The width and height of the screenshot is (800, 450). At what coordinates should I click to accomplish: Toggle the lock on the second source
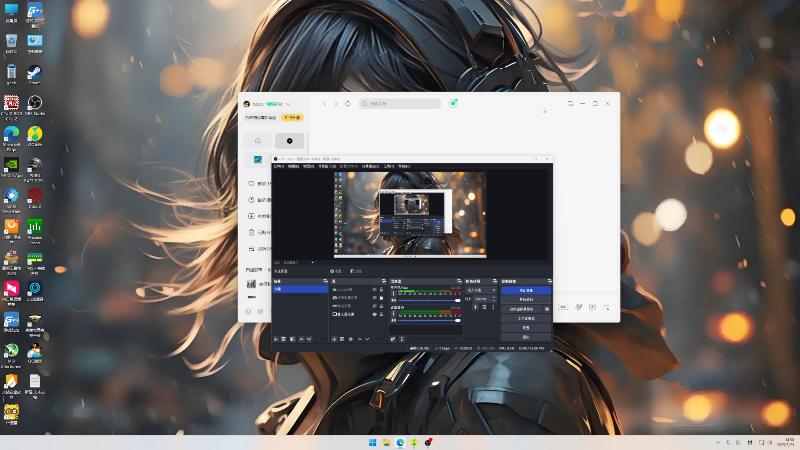[x=381, y=297]
